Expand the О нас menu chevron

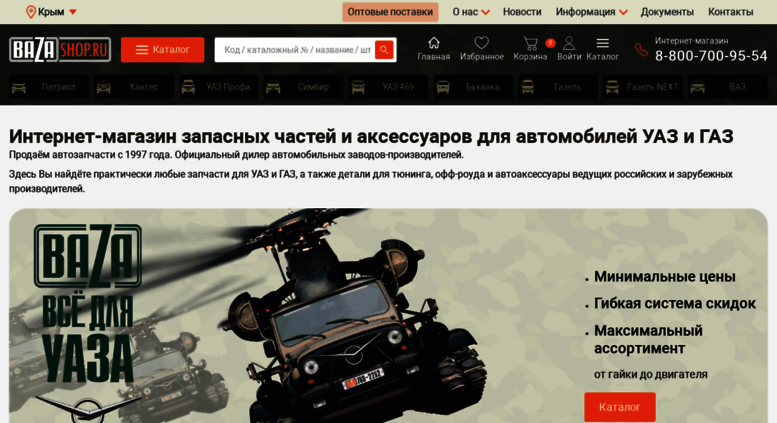tap(486, 12)
